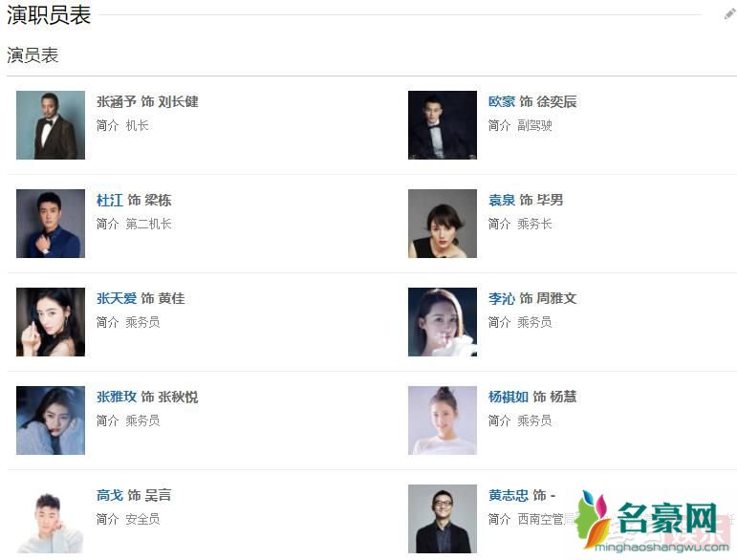Click 高戈 portrait photo
Viewport: 737px width, 560px height.
tap(51, 519)
